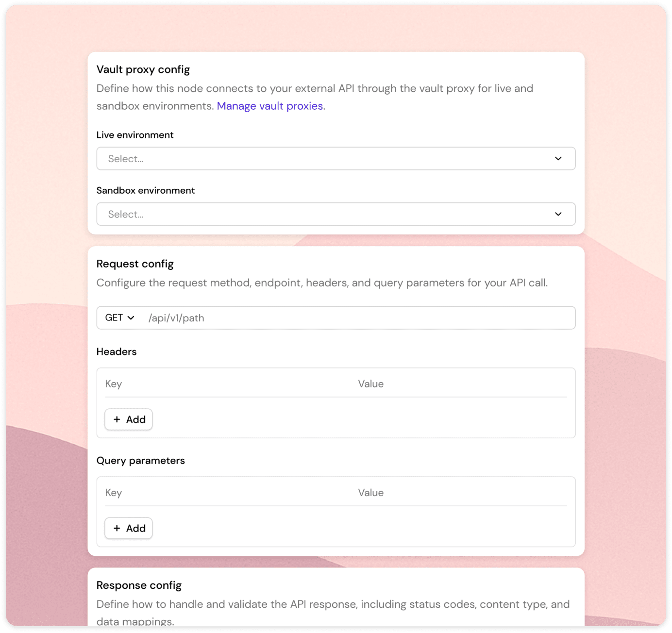Click the plus icon in Headers Add button
This screenshot has width=672, height=633.
[x=117, y=419]
